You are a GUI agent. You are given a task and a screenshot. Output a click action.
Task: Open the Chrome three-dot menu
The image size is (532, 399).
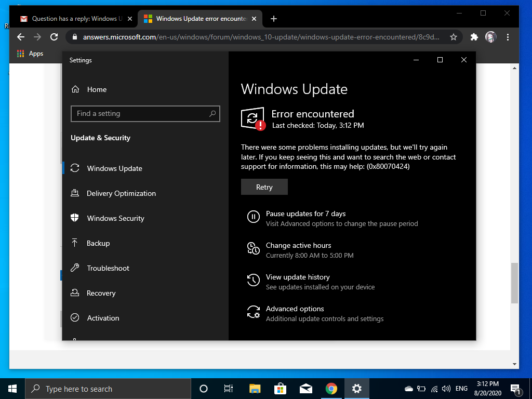coord(508,37)
